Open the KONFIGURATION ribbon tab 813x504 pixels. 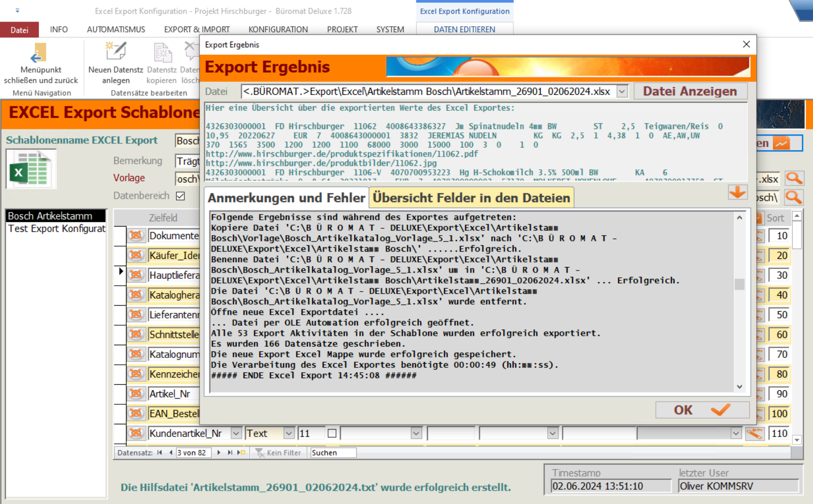click(x=278, y=30)
